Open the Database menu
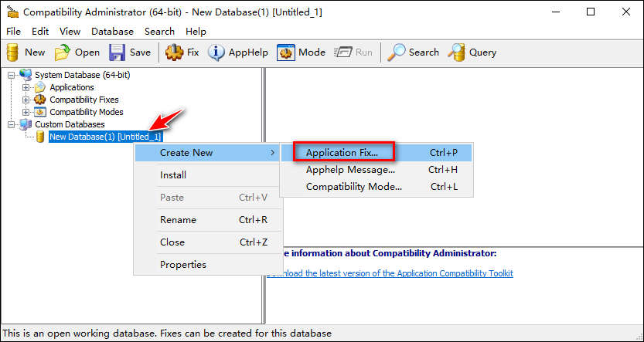This screenshot has width=644, height=342. click(113, 32)
